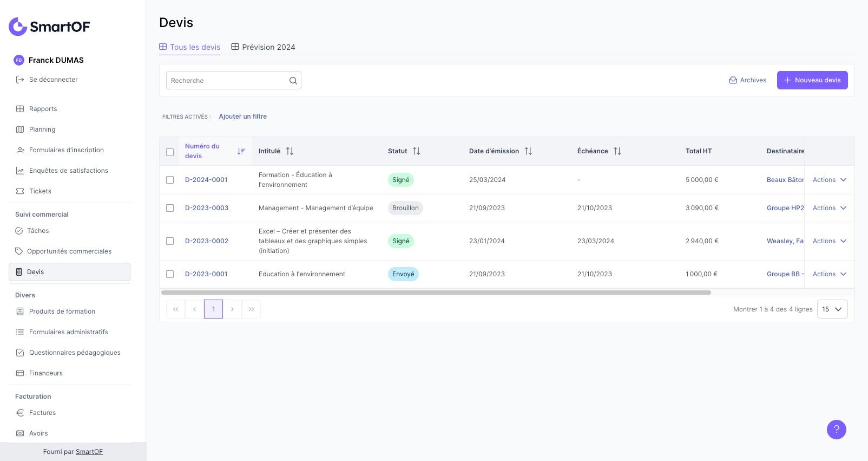The image size is (868, 461).
Task: Click Ajouter un filtre
Action: (243, 116)
